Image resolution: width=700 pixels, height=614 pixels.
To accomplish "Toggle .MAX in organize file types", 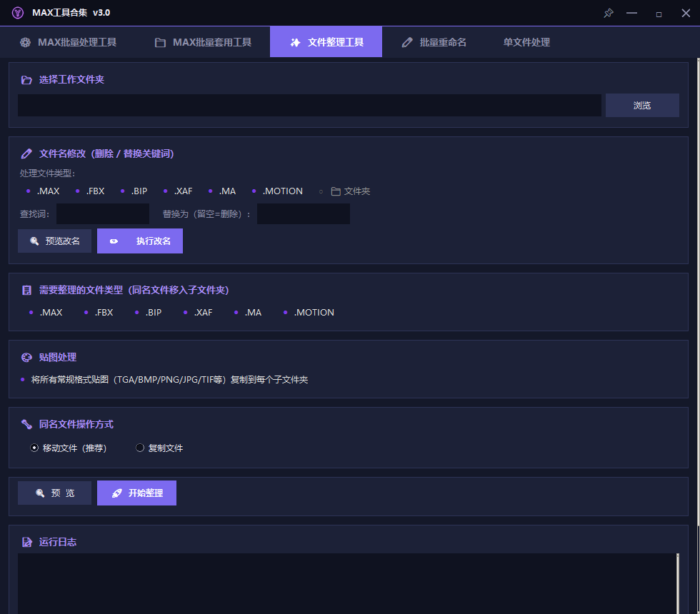I will pyautogui.click(x=46, y=313).
